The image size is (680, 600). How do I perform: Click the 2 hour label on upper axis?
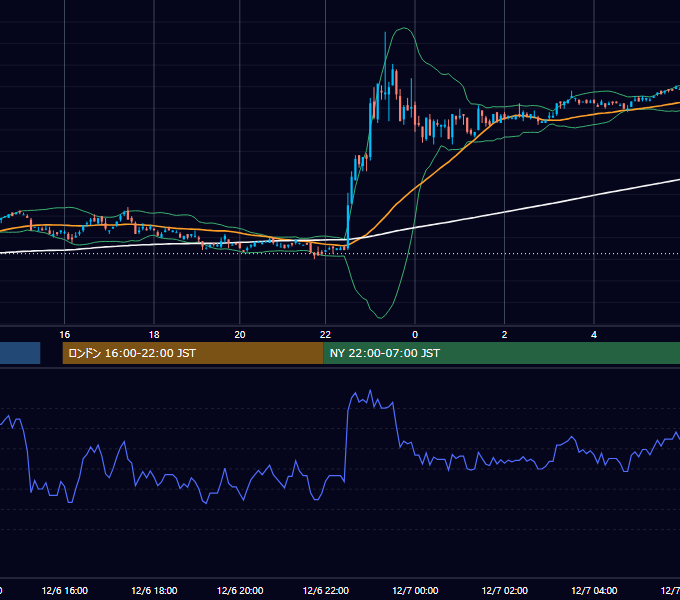(x=504, y=335)
